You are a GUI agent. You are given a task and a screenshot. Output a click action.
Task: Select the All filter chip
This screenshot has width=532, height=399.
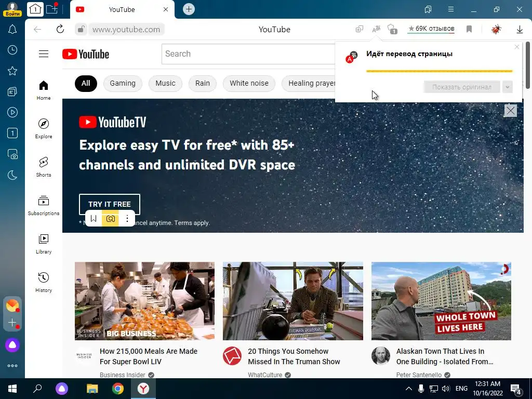tap(86, 84)
